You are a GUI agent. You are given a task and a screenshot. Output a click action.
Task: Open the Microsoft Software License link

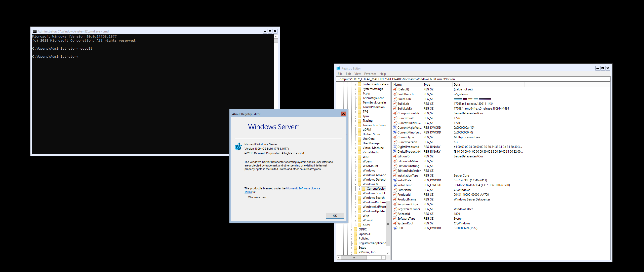pyautogui.click(x=303, y=188)
